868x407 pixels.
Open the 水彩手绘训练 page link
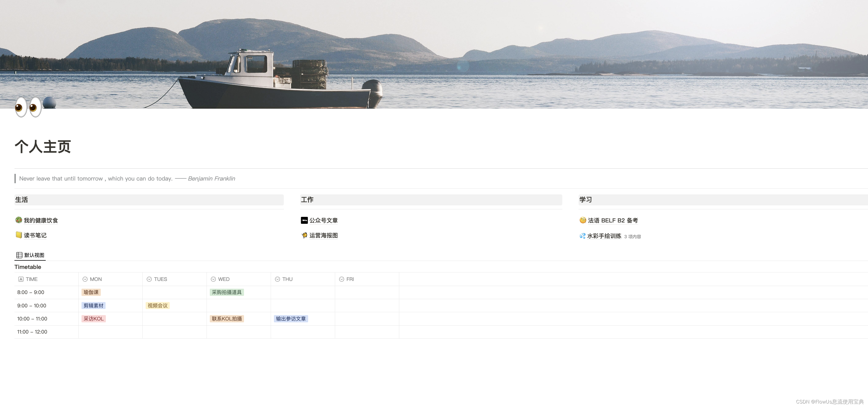604,236
